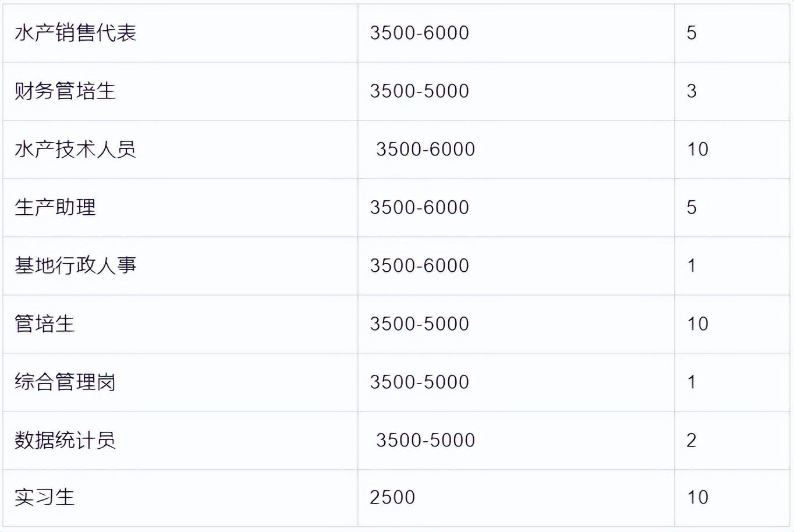Select the 财务管培生 job title cell
Viewport: 794px width, 532px height.
click(x=65, y=91)
